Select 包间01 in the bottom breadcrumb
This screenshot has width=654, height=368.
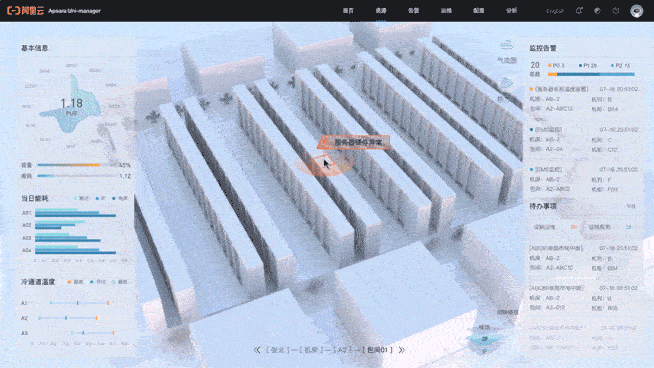pyautogui.click(x=377, y=350)
